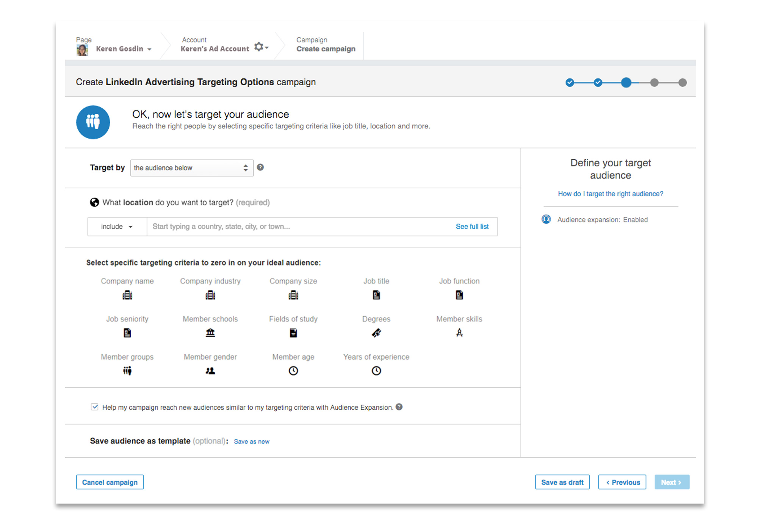Select the Member groups people icon
The height and width of the screenshot is (532, 758).
tap(127, 371)
